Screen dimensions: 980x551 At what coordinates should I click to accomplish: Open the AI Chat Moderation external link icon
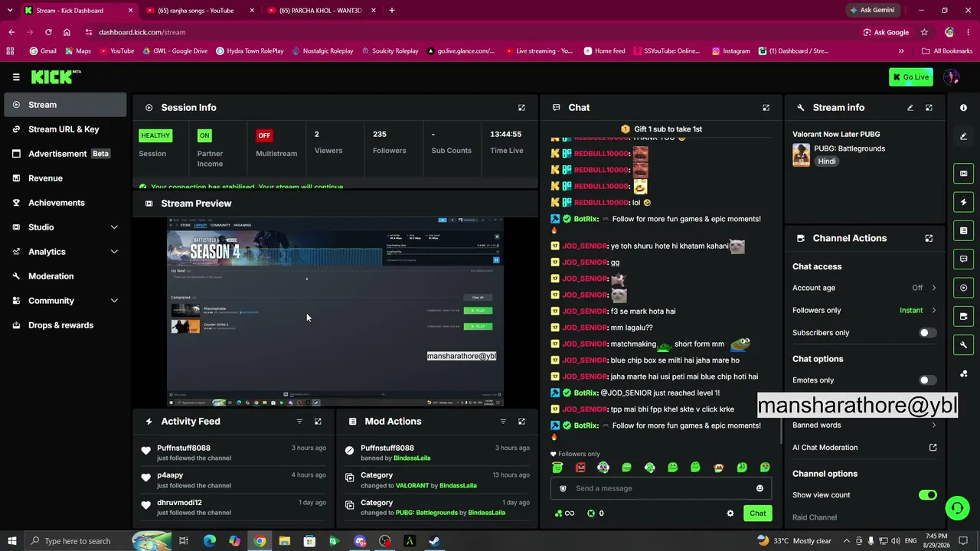tap(933, 448)
